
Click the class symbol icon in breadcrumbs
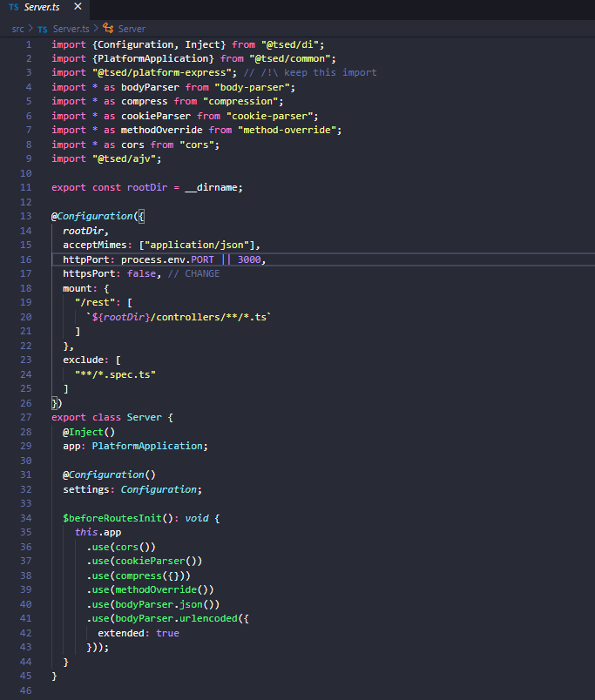tap(108, 29)
